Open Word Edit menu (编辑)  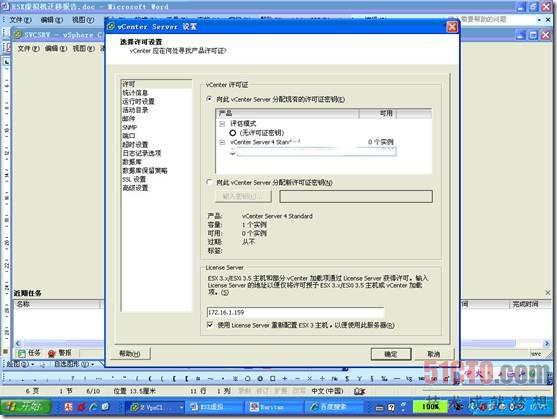point(52,20)
